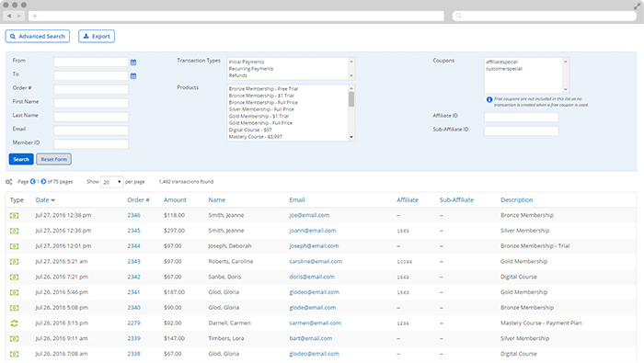Open the From date calendar picker
644x363 pixels.
coord(133,62)
